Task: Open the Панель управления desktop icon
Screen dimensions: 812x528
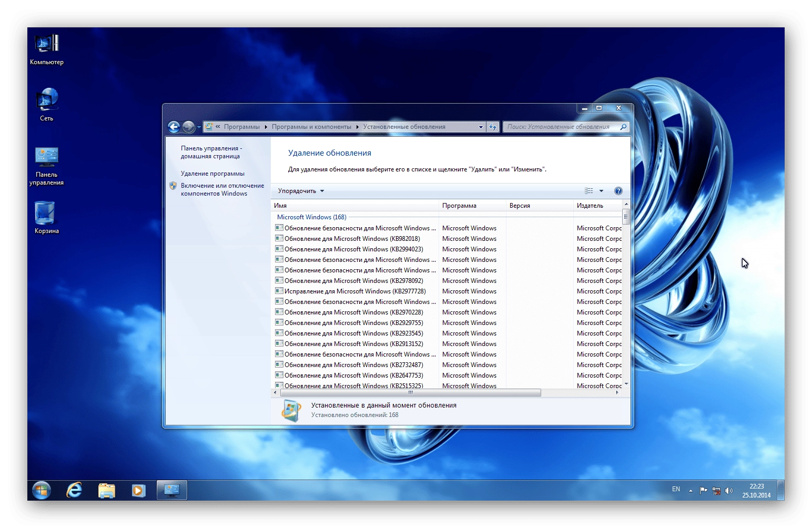Action: coord(47,165)
